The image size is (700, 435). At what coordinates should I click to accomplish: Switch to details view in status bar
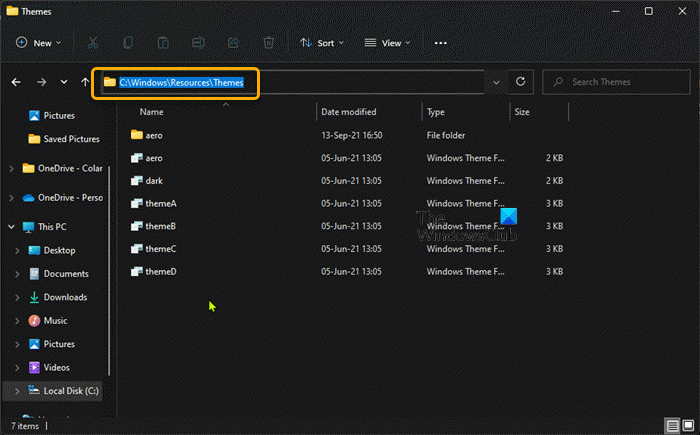(x=670, y=426)
